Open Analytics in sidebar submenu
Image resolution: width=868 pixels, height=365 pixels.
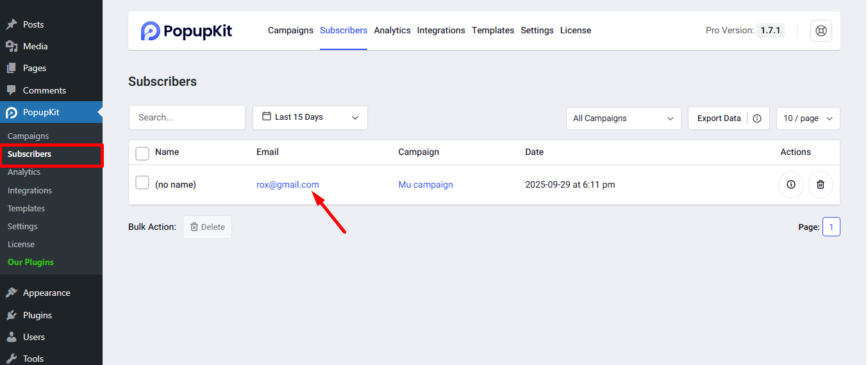pyautogui.click(x=24, y=172)
